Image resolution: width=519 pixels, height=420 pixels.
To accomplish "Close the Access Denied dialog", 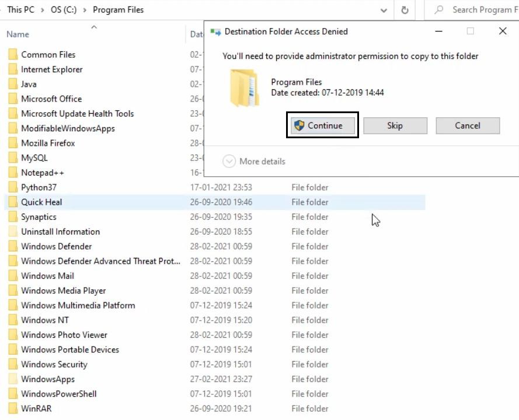I will click(x=503, y=31).
